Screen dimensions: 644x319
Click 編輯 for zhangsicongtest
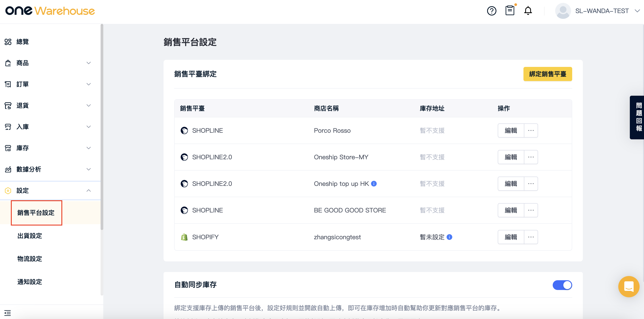click(511, 237)
